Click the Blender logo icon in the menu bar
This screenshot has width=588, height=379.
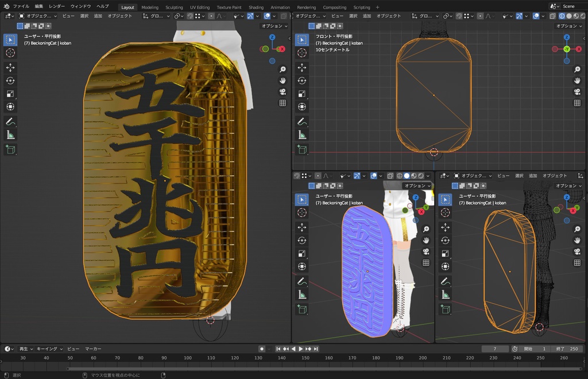(x=6, y=6)
